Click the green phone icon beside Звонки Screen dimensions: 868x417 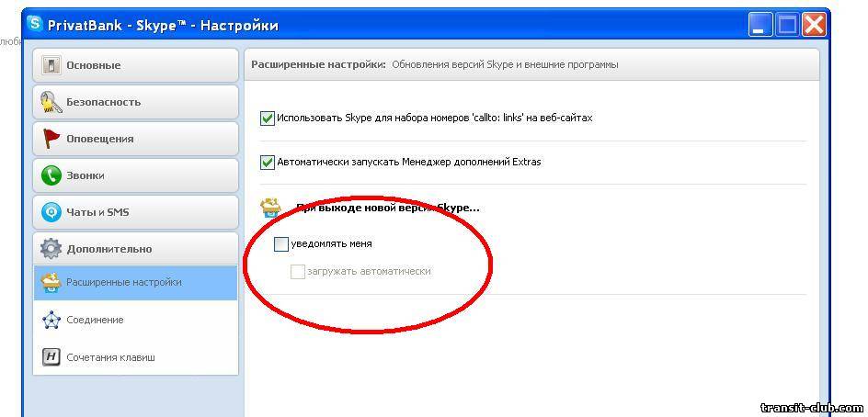(x=51, y=175)
